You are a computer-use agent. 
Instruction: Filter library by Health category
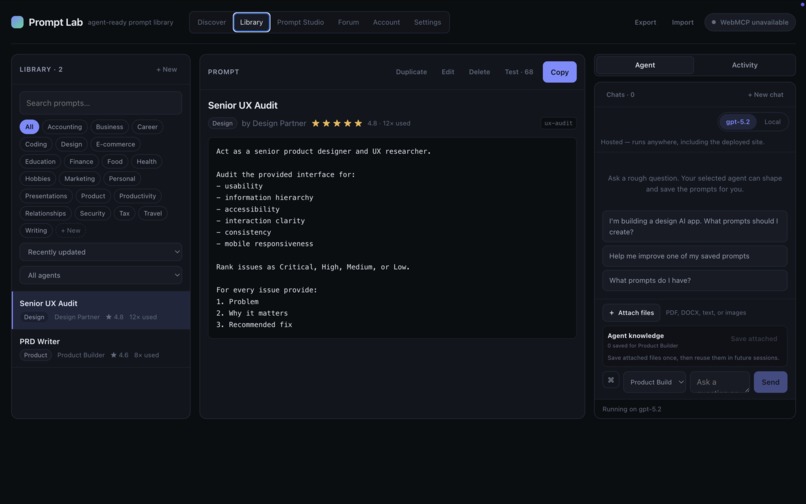[146, 161]
